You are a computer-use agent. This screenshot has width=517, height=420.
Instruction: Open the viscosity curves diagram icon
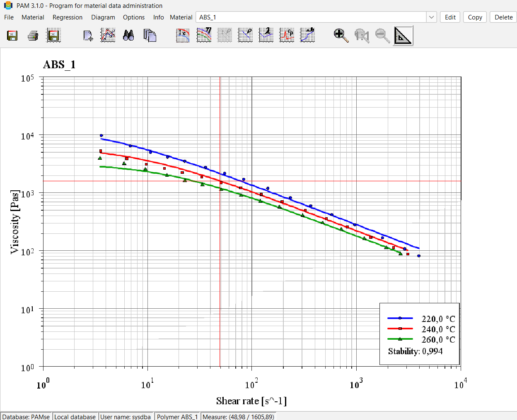tap(204, 35)
